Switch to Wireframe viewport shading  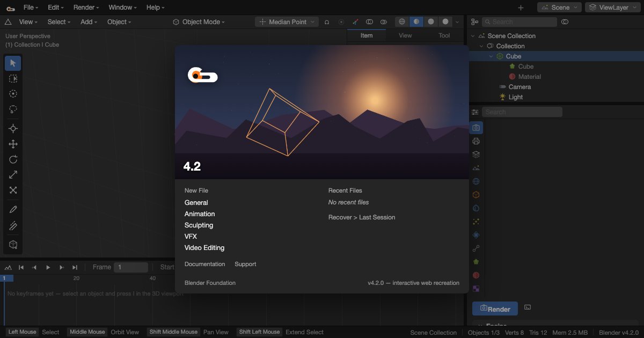[x=402, y=22]
